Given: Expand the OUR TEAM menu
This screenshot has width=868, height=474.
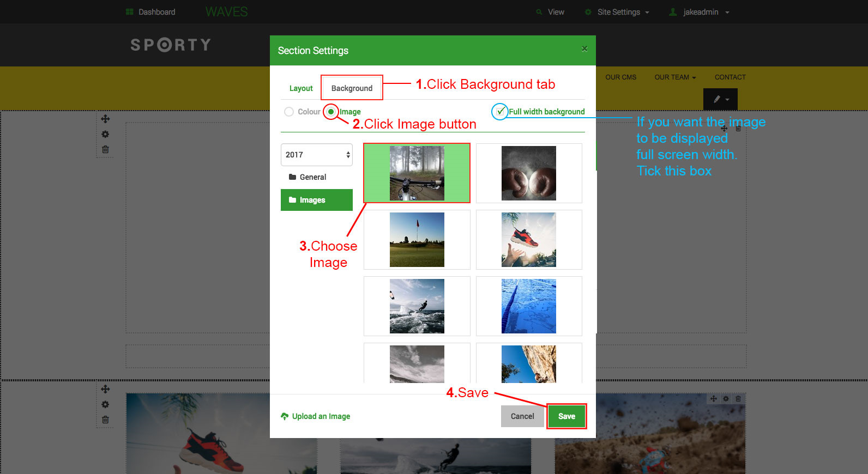Looking at the screenshot, I should point(675,77).
